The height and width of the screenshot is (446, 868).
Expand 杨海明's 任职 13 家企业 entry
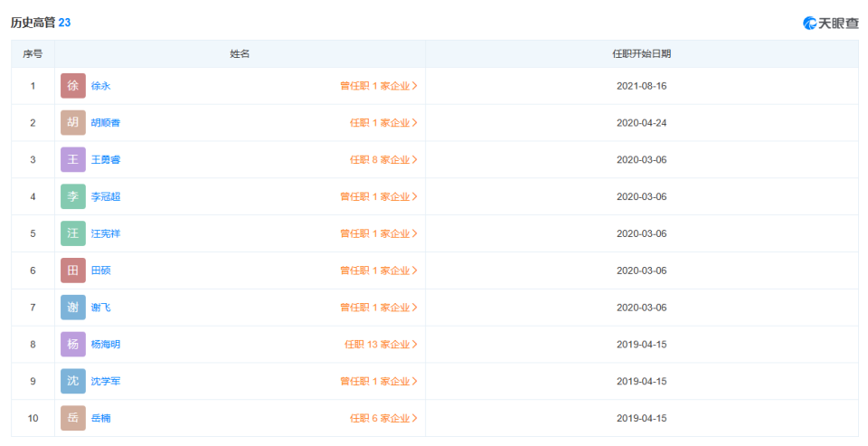tap(381, 345)
